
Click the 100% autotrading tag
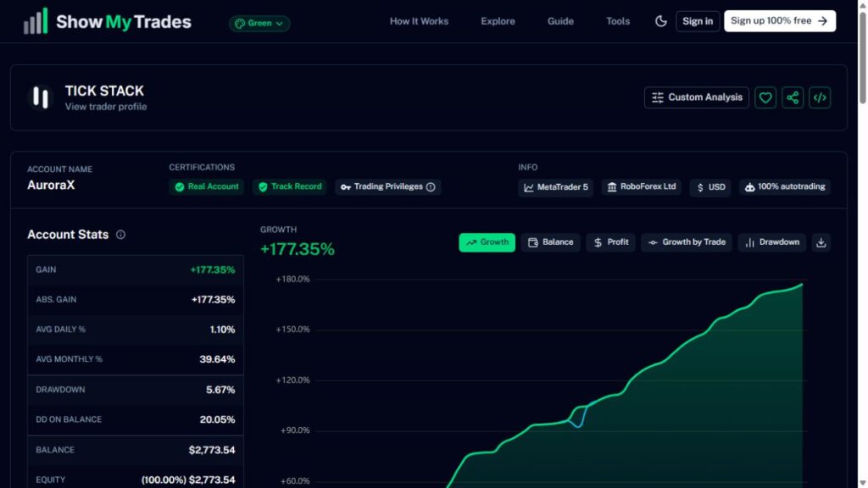point(784,187)
